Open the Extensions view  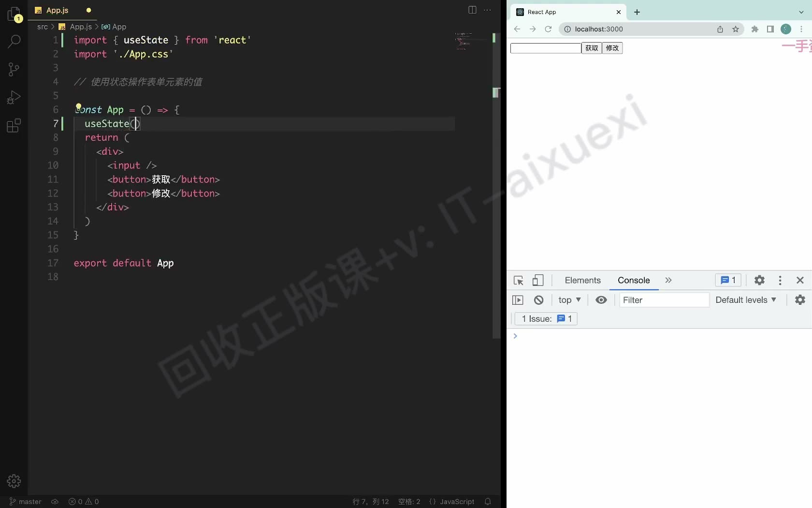tap(14, 126)
